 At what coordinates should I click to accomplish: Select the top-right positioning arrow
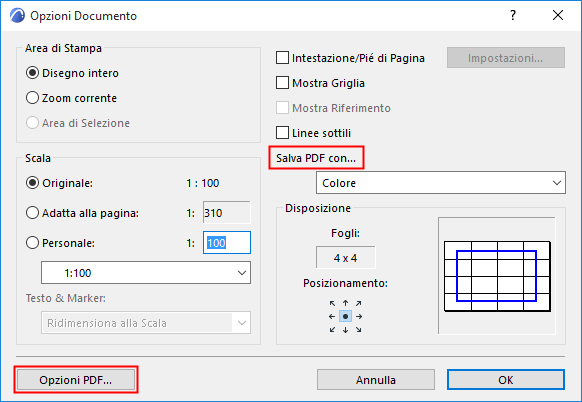pos(359,303)
